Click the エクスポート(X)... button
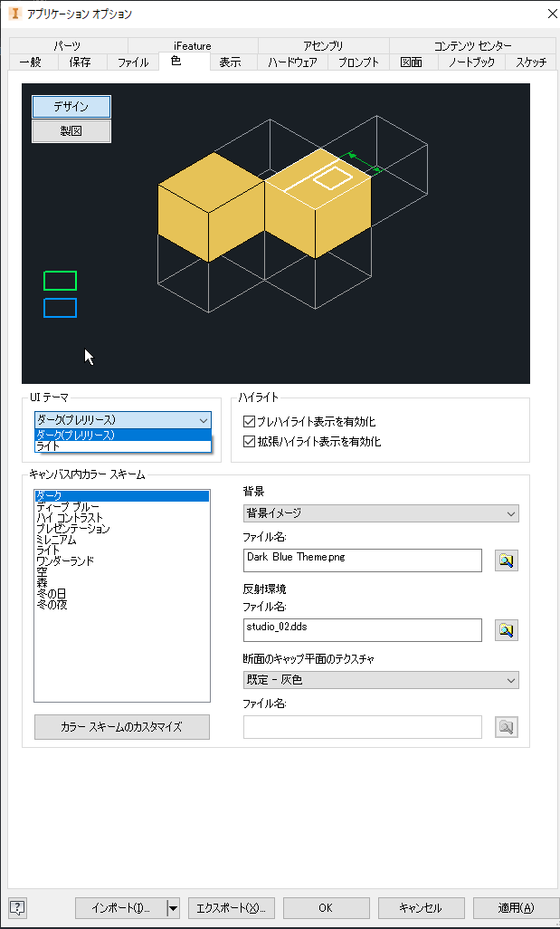 [x=231, y=907]
